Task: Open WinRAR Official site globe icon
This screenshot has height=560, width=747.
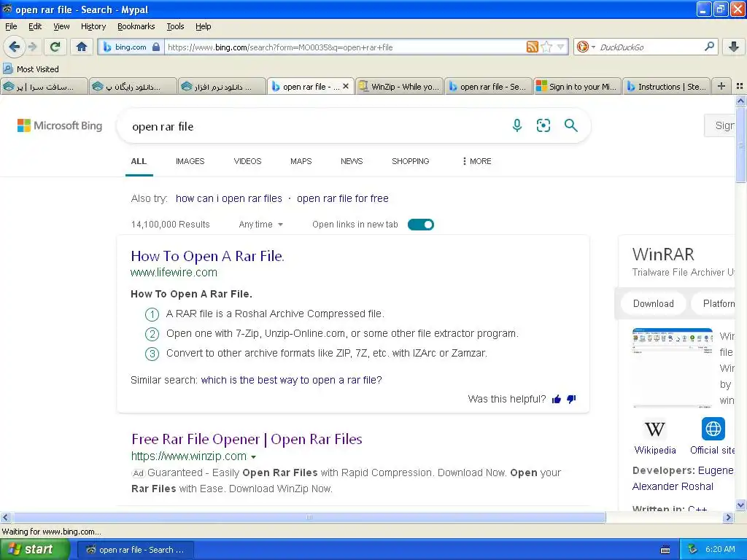Action: pos(713,429)
